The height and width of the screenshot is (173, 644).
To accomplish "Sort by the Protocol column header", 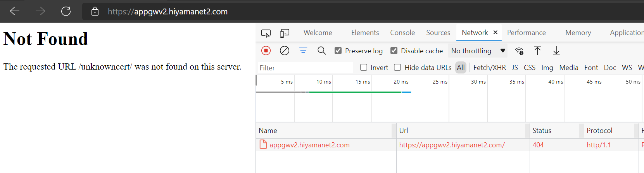I will pyautogui.click(x=611, y=131).
